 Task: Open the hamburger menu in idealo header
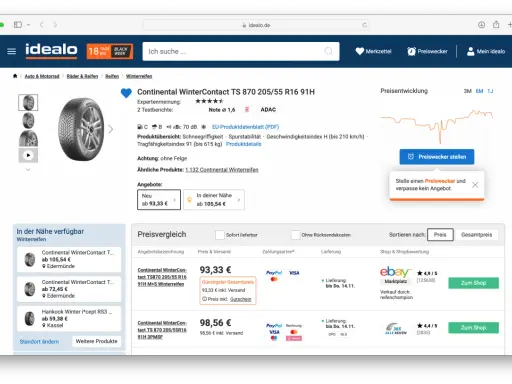[x=12, y=51]
